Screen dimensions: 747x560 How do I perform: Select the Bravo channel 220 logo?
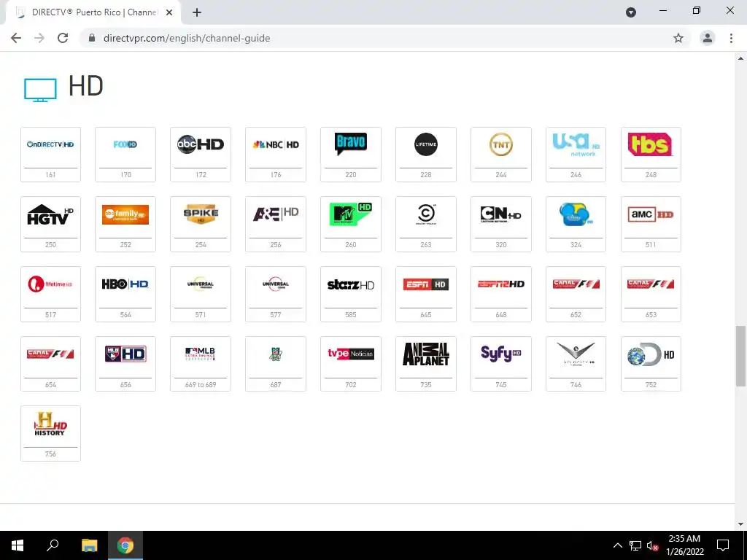351,144
